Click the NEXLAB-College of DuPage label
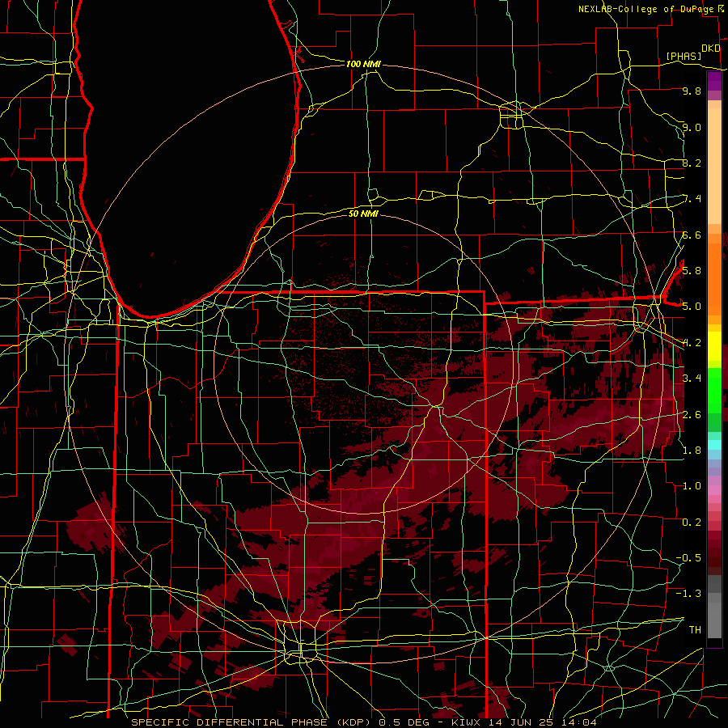The image size is (728, 728). [647, 9]
